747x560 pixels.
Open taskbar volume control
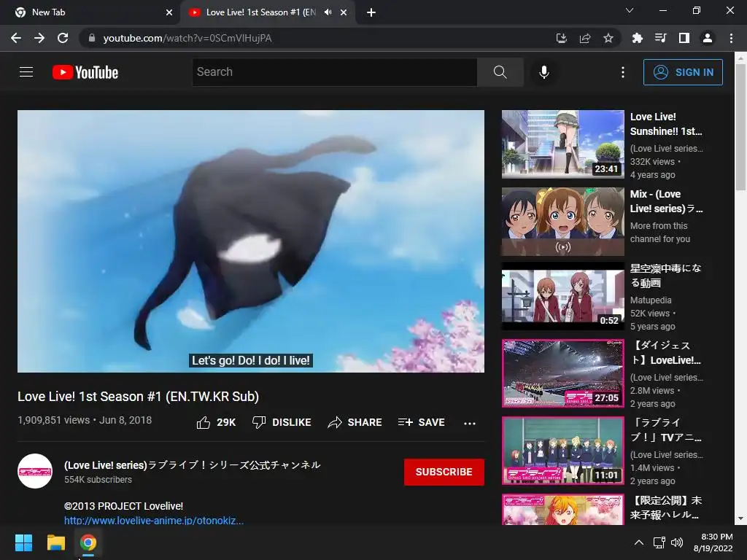click(x=676, y=542)
